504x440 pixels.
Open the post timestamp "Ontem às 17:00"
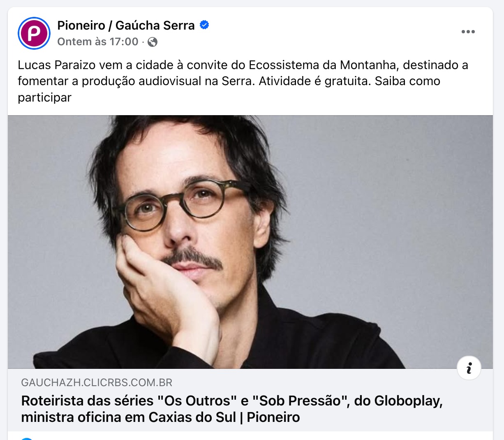98,42
